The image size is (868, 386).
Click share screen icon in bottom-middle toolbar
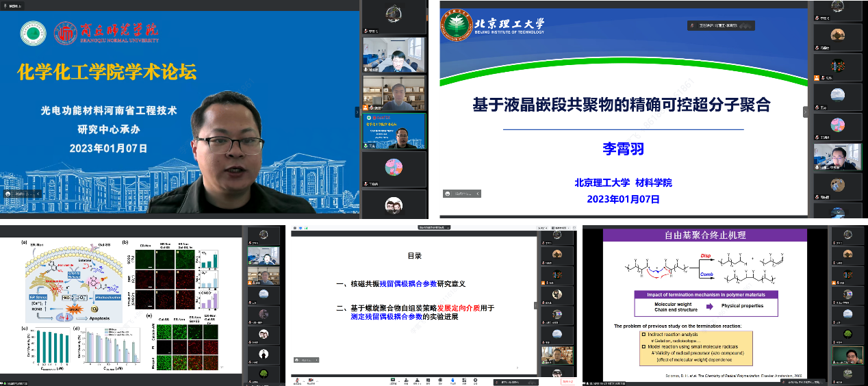(393, 381)
